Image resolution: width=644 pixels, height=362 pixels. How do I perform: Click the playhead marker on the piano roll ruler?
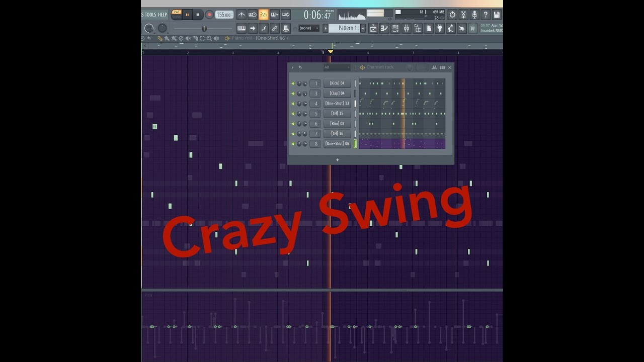[331, 51]
